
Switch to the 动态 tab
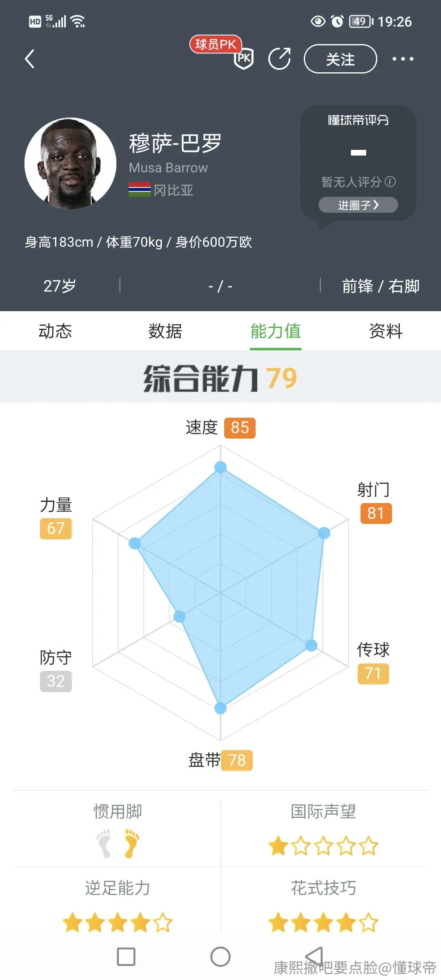[x=55, y=331]
